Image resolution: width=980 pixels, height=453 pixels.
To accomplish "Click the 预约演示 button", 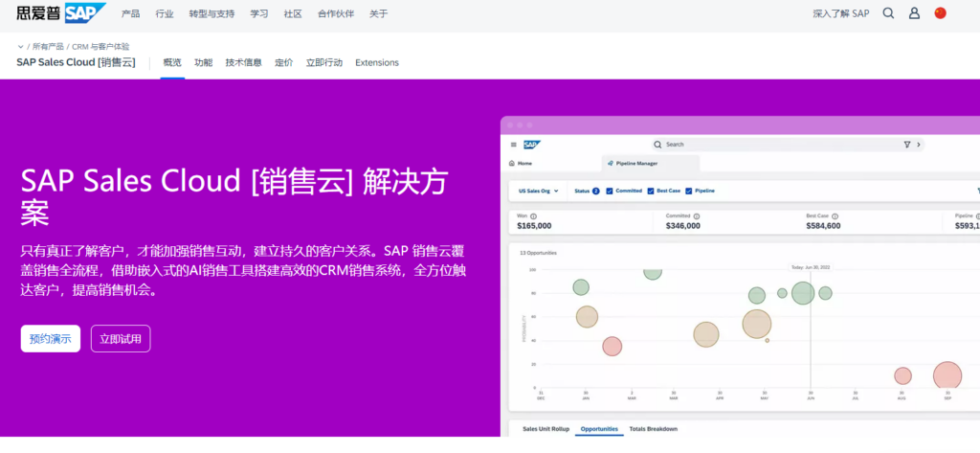I will pos(51,338).
